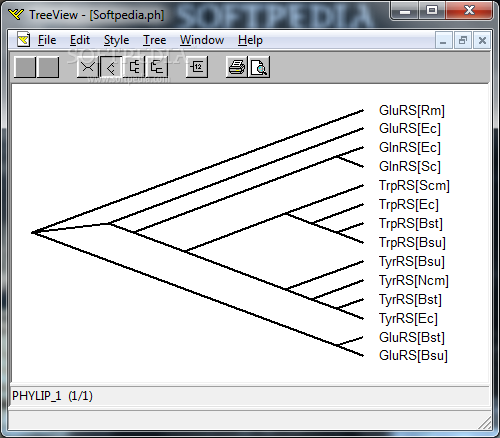Click the GluRS[Bst] taxon label
This screenshot has height=438, width=500.
(412, 337)
